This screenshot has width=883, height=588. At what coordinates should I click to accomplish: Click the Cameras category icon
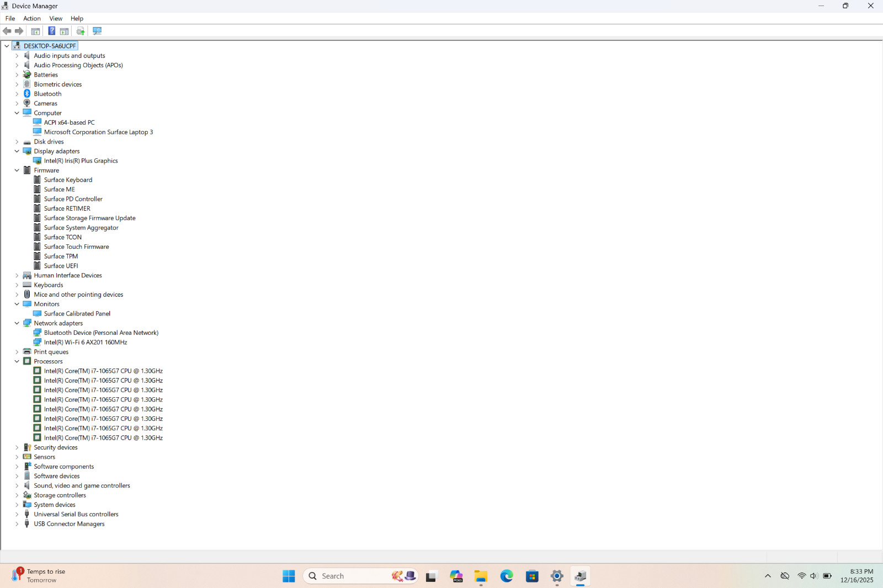pyautogui.click(x=27, y=103)
